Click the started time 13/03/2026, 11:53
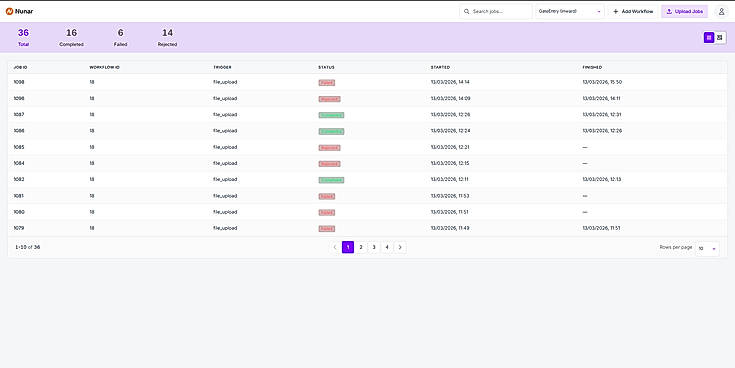Image resolution: width=735 pixels, height=368 pixels. (450, 196)
